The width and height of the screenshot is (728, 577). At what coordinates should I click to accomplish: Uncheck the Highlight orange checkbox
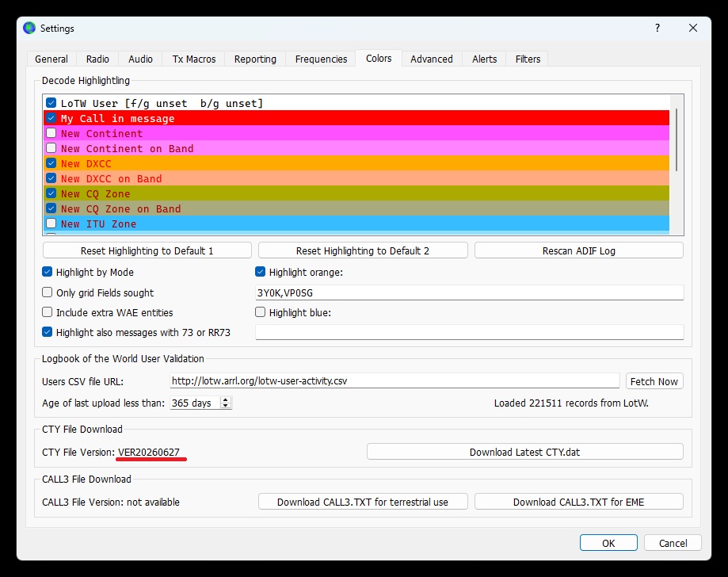pos(260,272)
